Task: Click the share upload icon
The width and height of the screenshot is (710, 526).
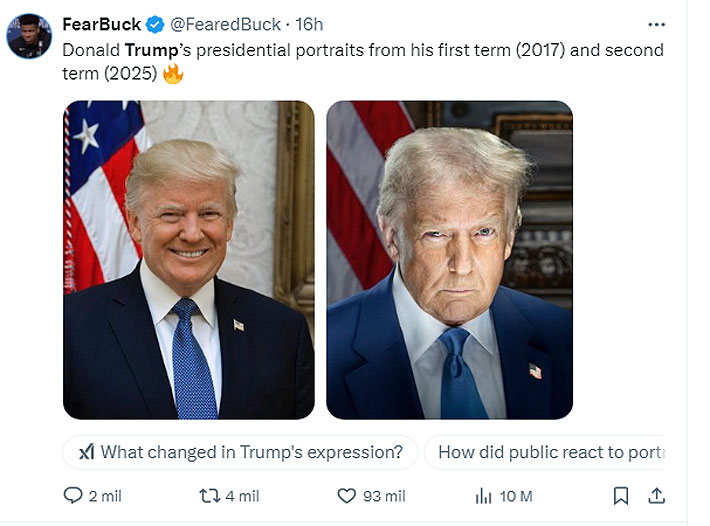Action: click(657, 496)
